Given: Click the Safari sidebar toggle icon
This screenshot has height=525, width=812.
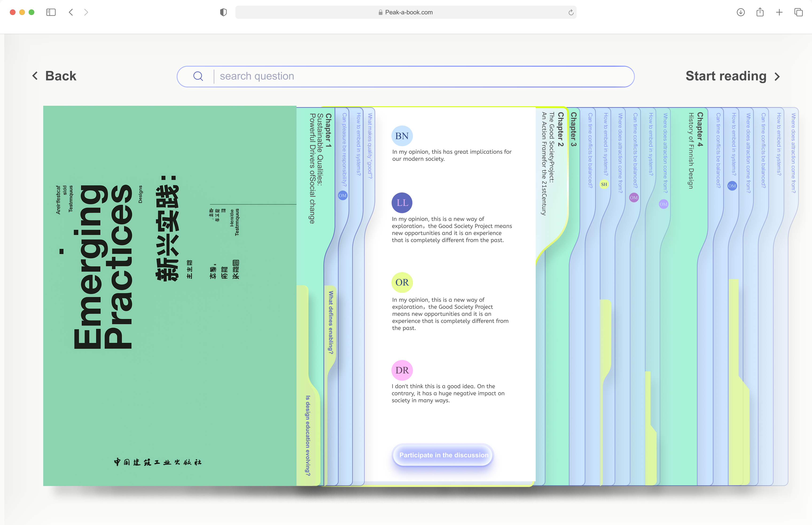Looking at the screenshot, I should [51, 12].
